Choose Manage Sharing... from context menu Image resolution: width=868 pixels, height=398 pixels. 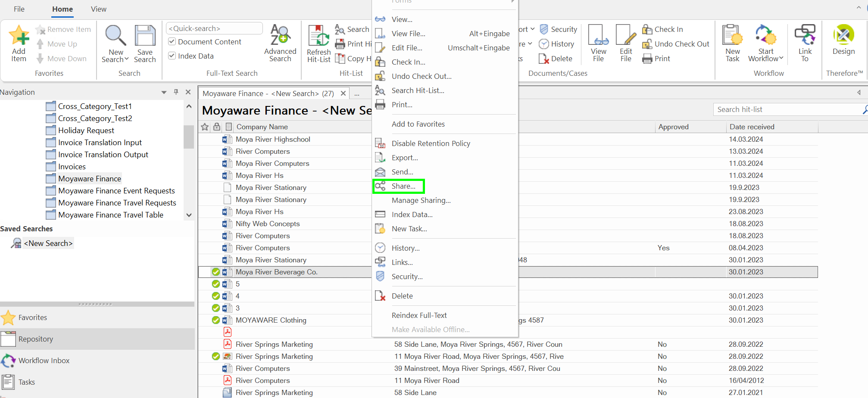(x=421, y=200)
